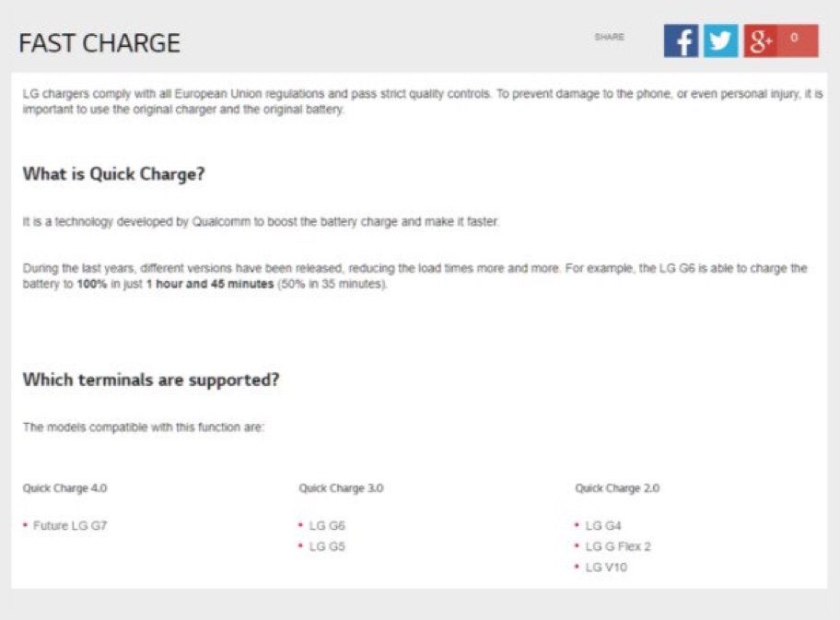Click 'The models compatible with this function' text
The image size is (840, 620).
click(143, 427)
